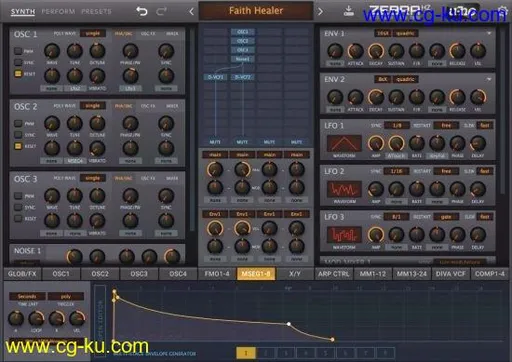Click the OSC 1 Wave knob
The width and height of the screenshot is (512, 362).
click(x=52, y=51)
